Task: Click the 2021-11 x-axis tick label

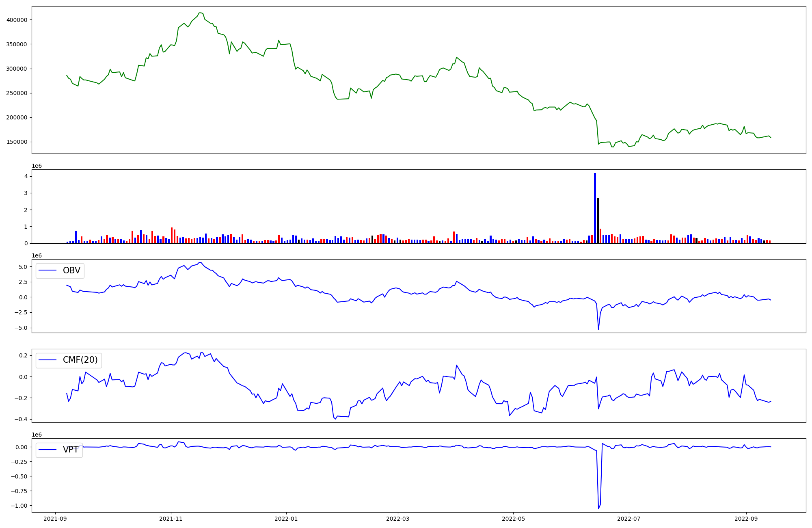Action: [x=171, y=518]
